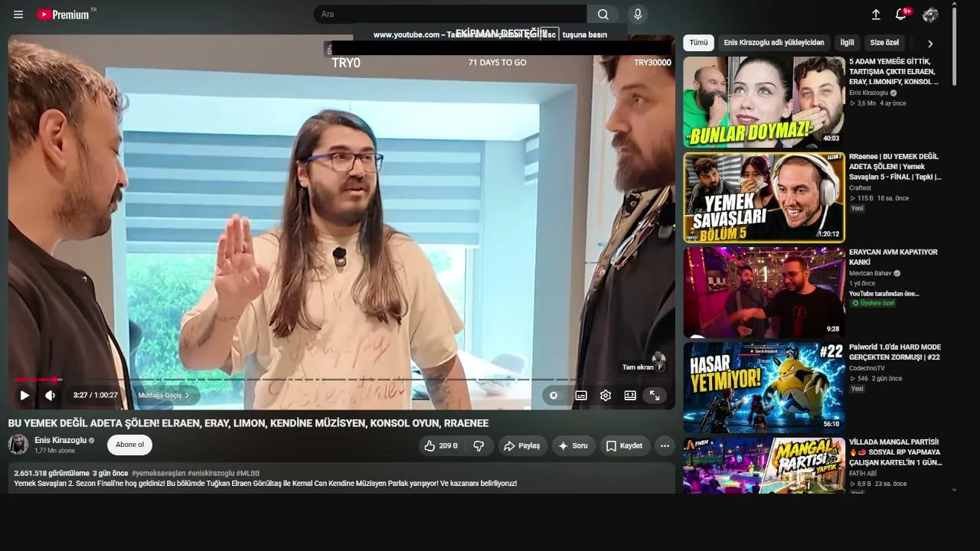Start voice search with microphone icon
This screenshot has height=551, width=980.
[638, 15]
